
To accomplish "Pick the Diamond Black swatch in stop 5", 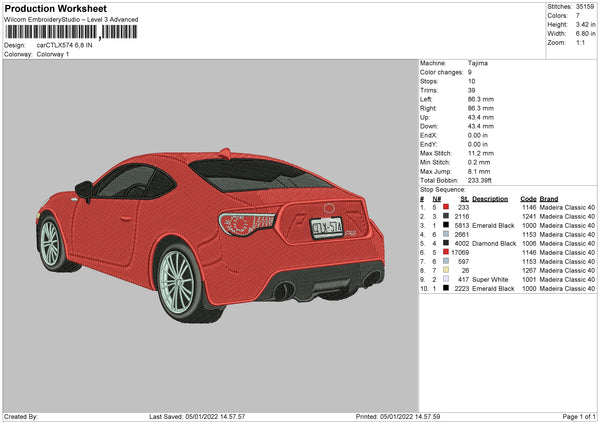I will pyautogui.click(x=444, y=243).
